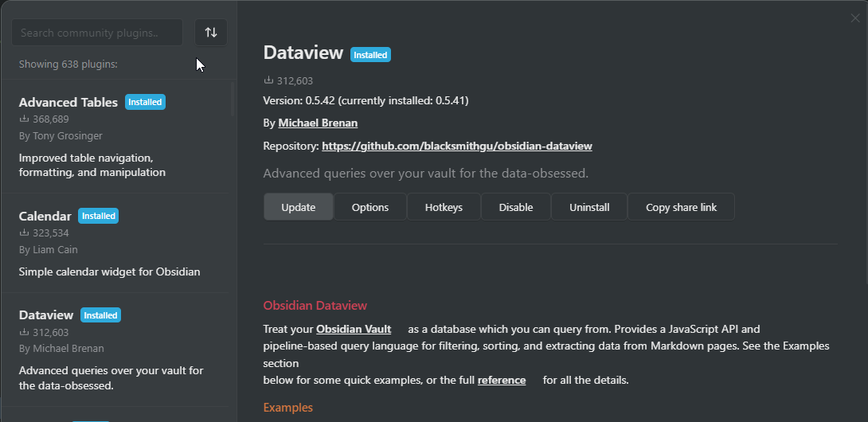868x422 pixels.
Task: Open the full reference link
Action: click(502, 380)
